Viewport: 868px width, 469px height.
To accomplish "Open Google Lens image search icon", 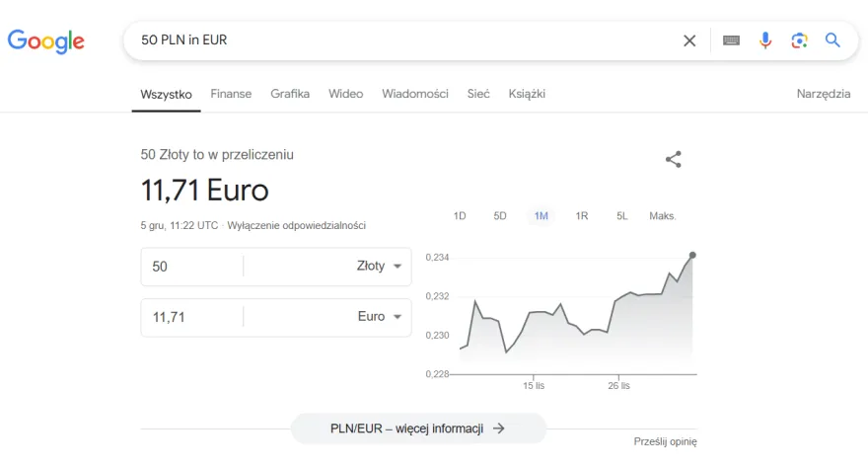I will (x=799, y=40).
